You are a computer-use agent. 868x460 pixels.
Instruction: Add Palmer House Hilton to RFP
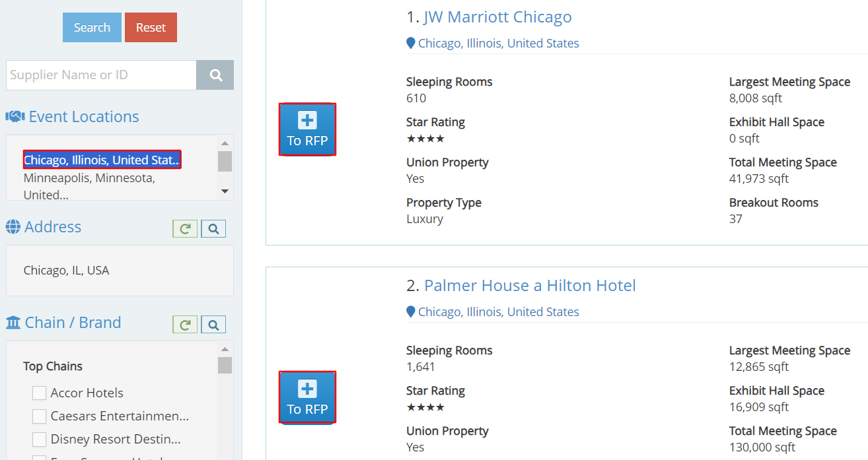(307, 397)
